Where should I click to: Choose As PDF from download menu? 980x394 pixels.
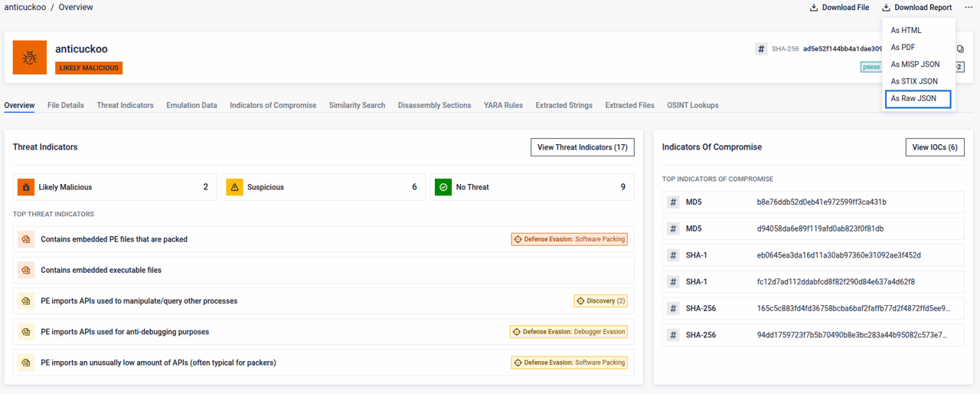903,48
